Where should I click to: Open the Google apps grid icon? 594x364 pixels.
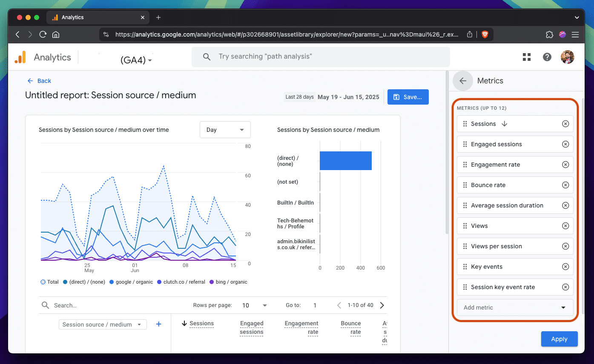pyautogui.click(x=527, y=57)
